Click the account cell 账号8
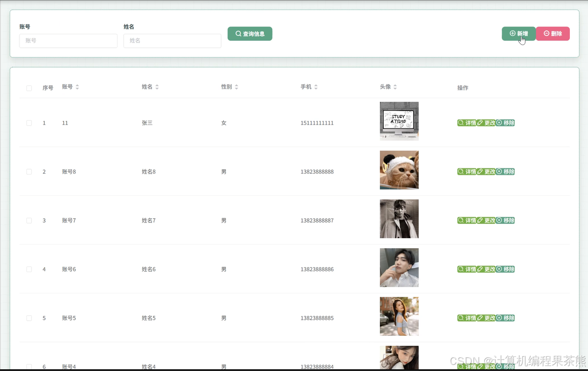 click(69, 172)
